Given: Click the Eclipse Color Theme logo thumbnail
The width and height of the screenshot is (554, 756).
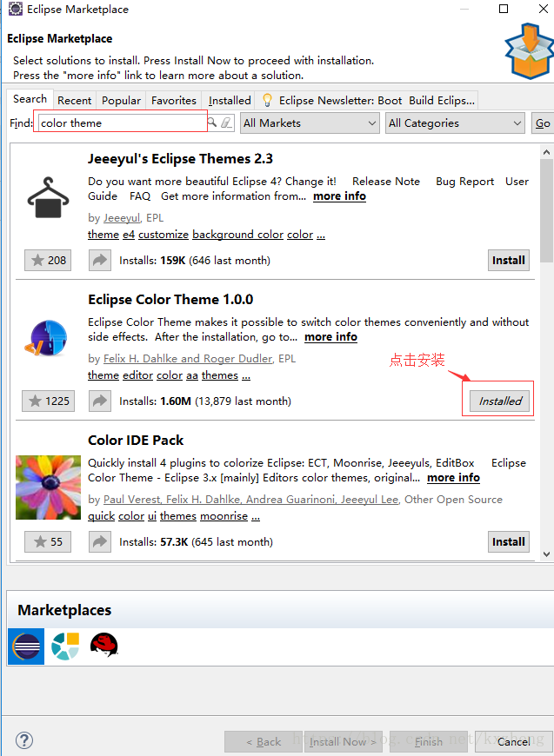Looking at the screenshot, I should click(x=45, y=338).
